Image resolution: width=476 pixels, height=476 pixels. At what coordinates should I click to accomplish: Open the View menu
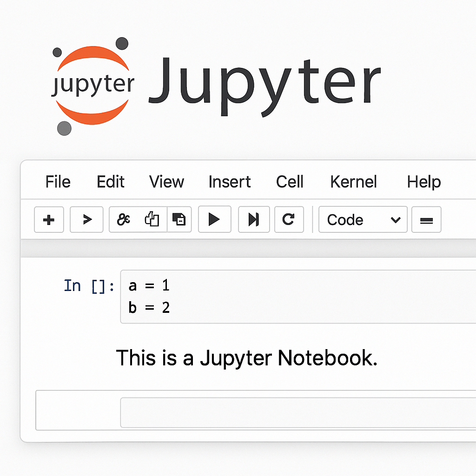click(166, 182)
